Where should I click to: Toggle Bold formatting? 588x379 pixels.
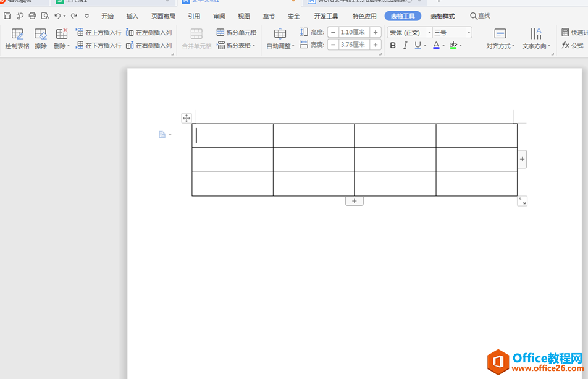coord(393,45)
